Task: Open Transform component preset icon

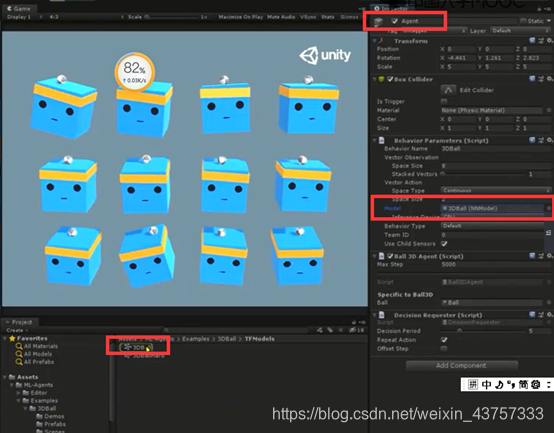Action: tap(541, 41)
